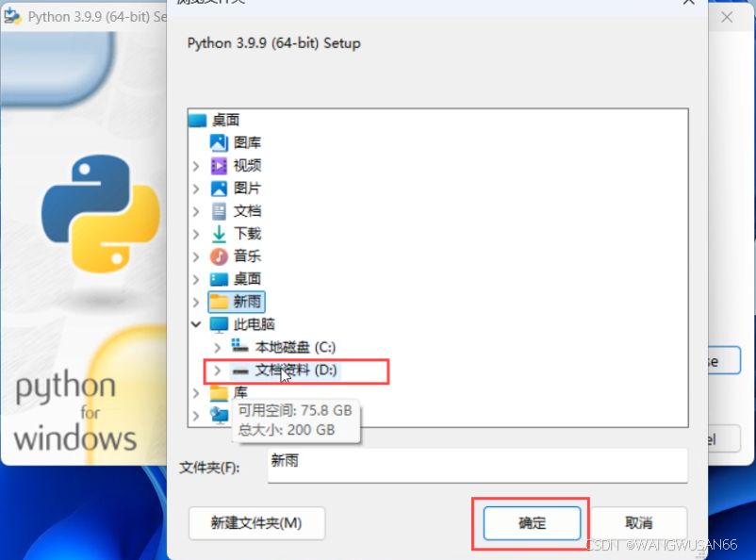The image size is (756, 560).
Task: Click the 音乐 music note icon
Action: pos(219,256)
